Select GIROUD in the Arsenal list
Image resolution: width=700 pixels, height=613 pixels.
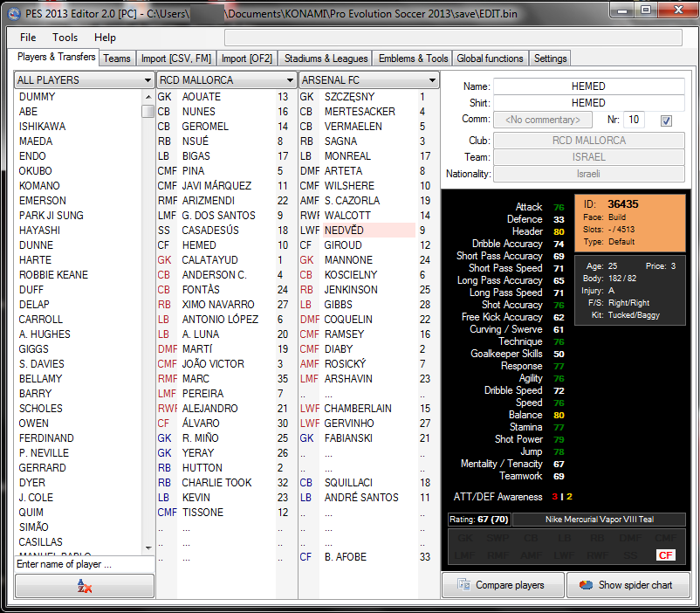click(343, 245)
